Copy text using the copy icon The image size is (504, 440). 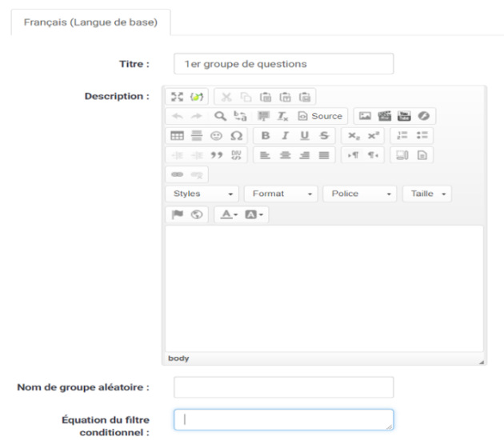coord(246,97)
